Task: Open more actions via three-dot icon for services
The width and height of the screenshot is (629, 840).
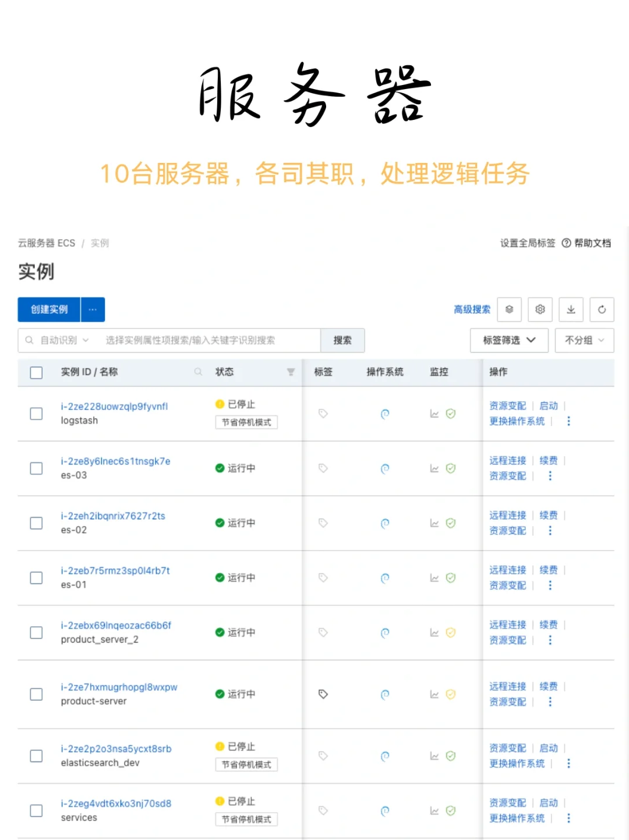Action: click(x=568, y=818)
